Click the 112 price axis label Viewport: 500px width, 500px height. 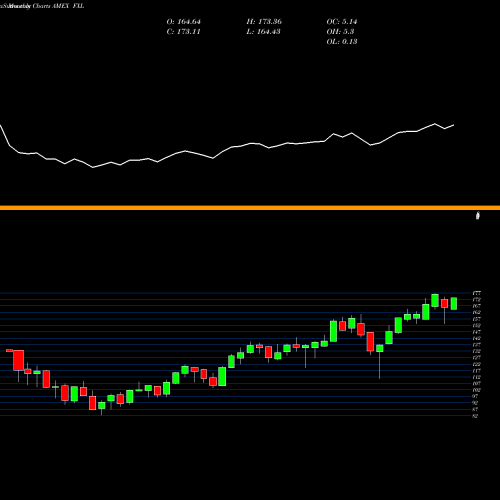[x=477, y=377]
